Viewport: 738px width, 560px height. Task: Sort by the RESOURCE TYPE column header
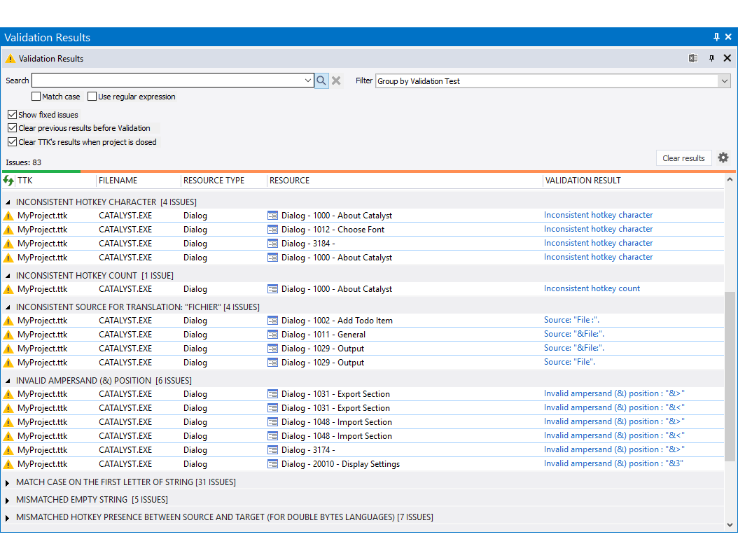click(214, 180)
